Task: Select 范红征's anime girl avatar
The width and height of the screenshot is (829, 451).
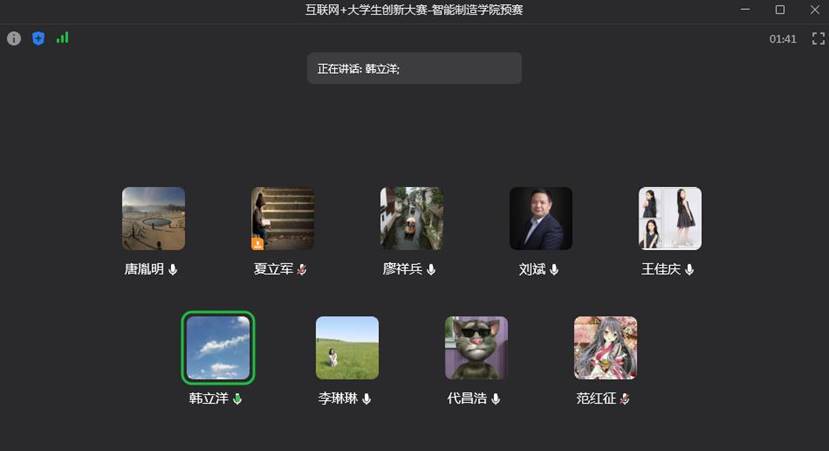Action: [605, 347]
